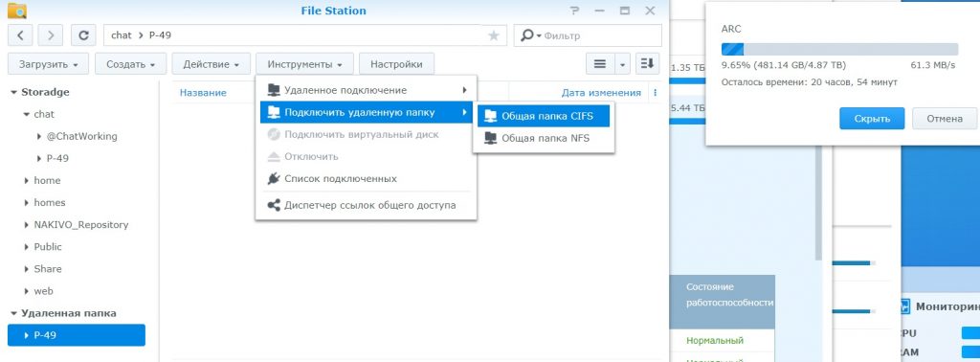Switch to list view mode icon
Viewport: 980px width, 362px height.
point(599,64)
